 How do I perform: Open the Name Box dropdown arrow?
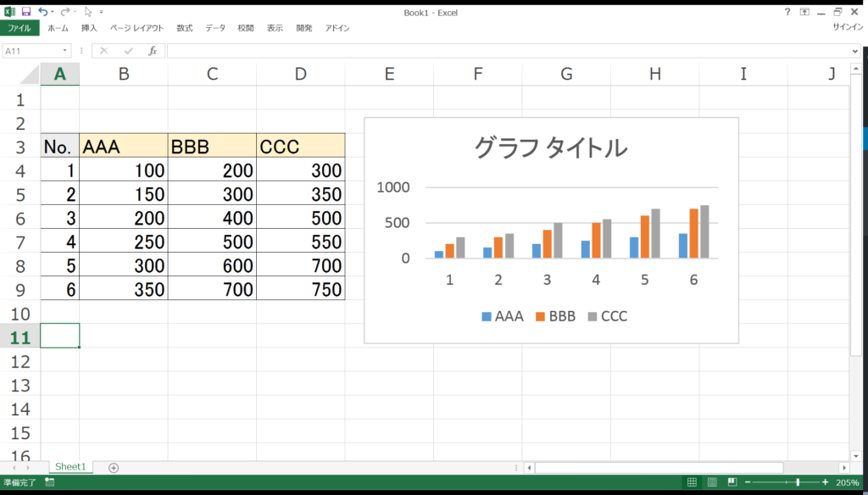[64, 49]
